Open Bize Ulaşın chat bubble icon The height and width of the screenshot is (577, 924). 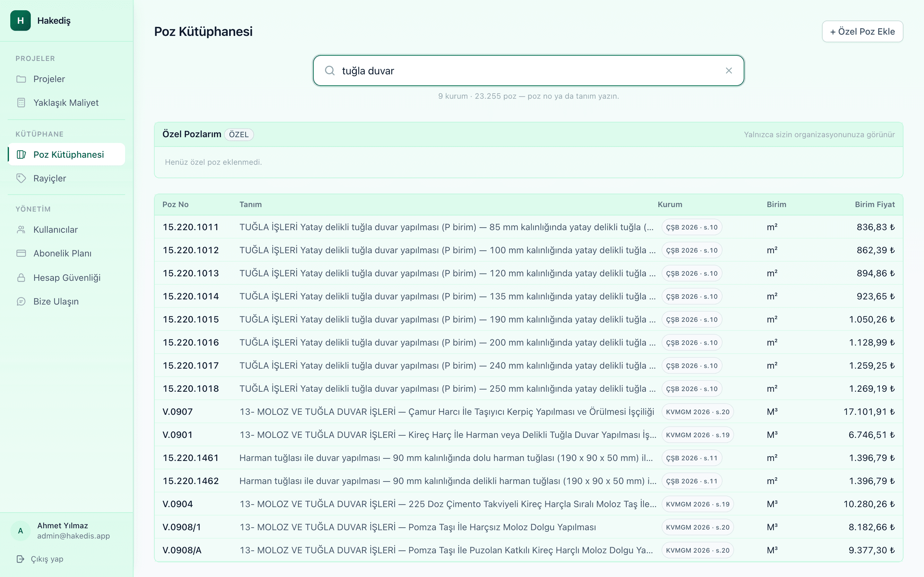tap(21, 301)
